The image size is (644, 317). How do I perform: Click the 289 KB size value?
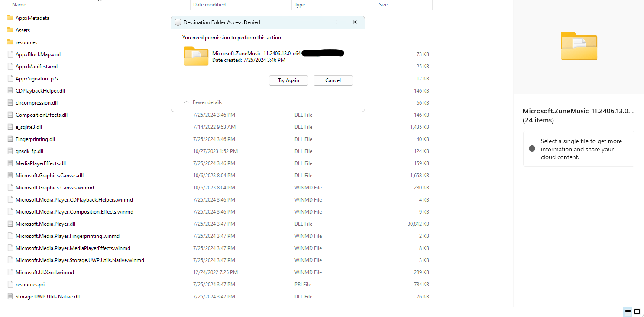(x=422, y=272)
